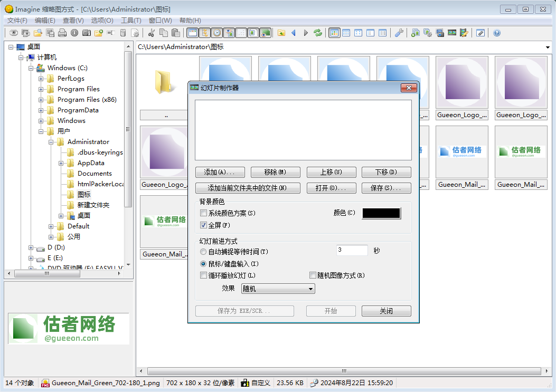Collapse the 用户 tree node
The width and height of the screenshot is (556, 392).
(x=41, y=131)
